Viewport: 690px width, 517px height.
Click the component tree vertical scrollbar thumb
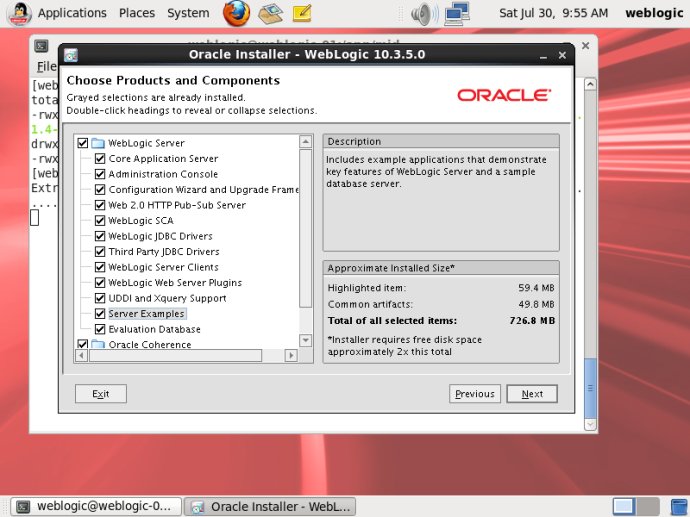click(305, 228)
